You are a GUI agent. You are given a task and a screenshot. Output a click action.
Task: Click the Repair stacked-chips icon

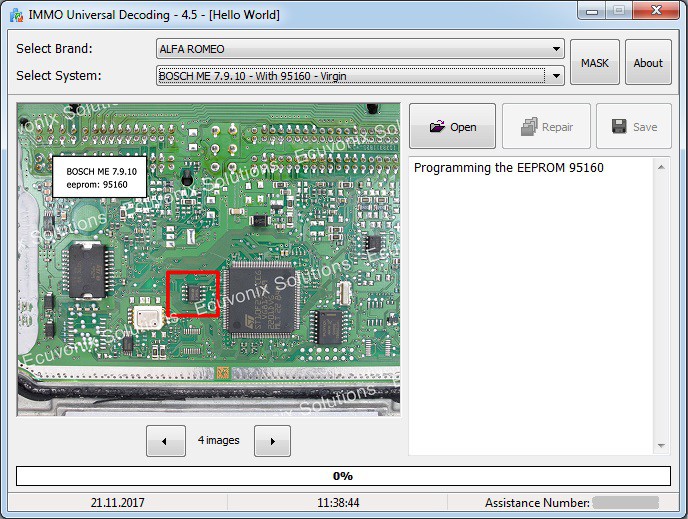click(529, 126)
